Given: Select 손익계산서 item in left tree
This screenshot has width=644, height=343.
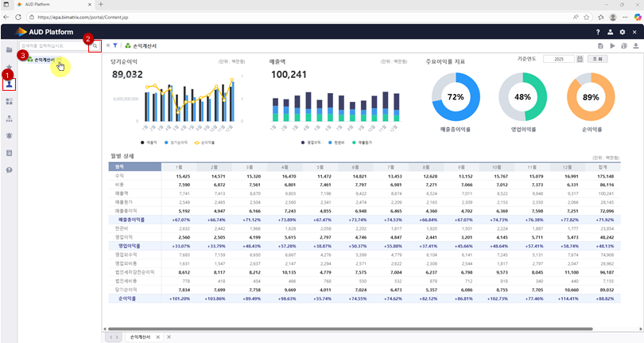Looking at the screenshot, I should (x=44, y=60).
